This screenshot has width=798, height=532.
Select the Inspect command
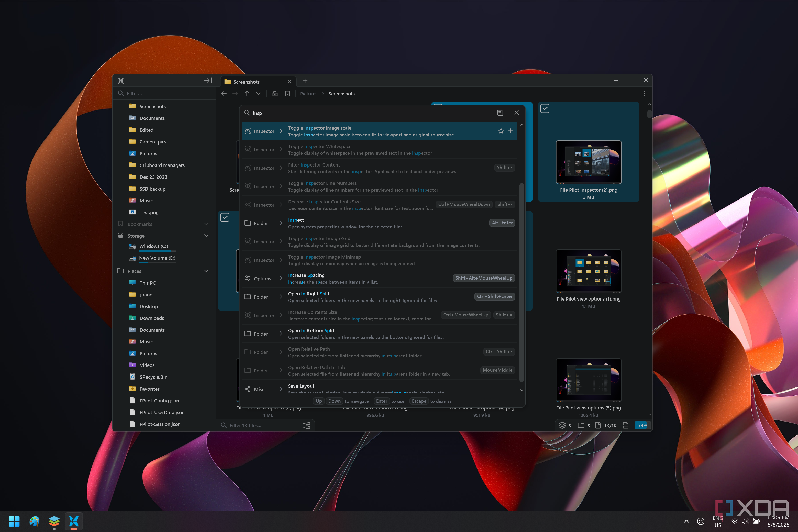coord(379,223)
